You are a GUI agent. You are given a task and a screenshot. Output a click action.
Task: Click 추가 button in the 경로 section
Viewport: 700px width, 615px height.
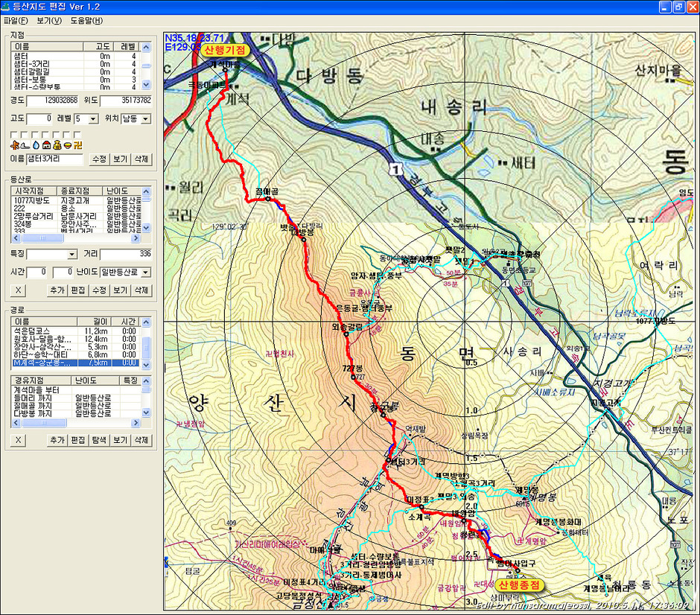tap(57, 440)
